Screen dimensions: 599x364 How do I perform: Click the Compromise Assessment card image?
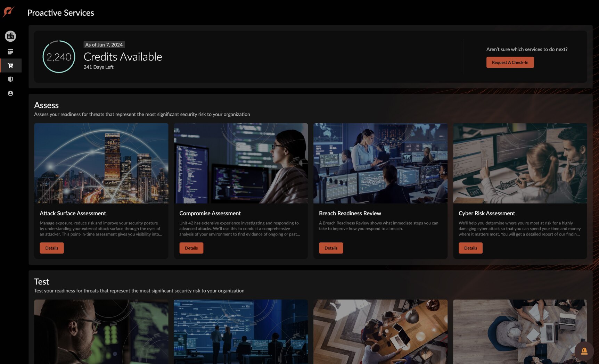(241, 163)
